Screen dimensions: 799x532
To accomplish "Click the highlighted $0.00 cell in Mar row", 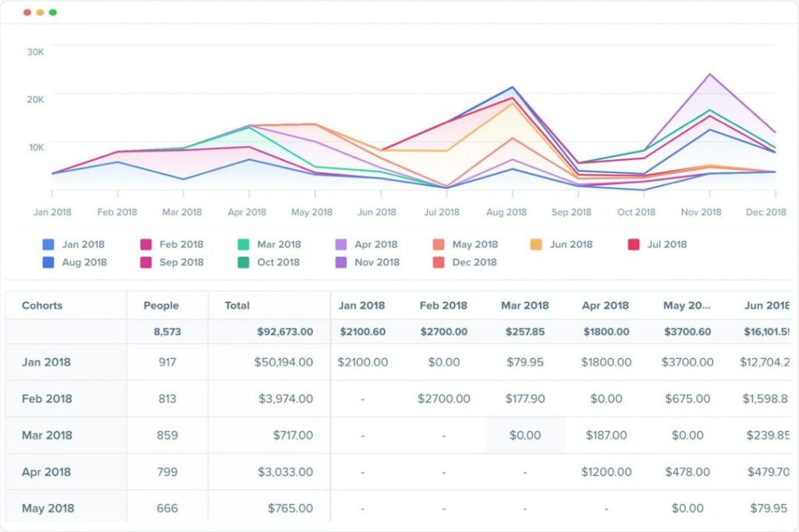I will 525,436.
